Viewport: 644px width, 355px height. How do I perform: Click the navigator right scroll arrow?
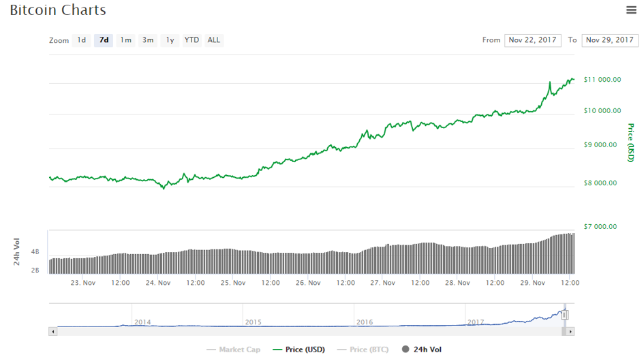click(570, 331)
